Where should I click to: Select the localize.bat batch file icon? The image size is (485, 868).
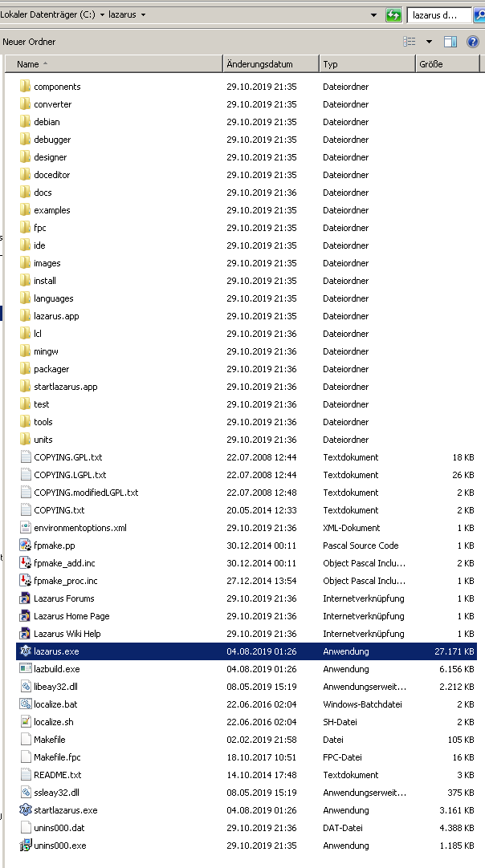(26, 704)
